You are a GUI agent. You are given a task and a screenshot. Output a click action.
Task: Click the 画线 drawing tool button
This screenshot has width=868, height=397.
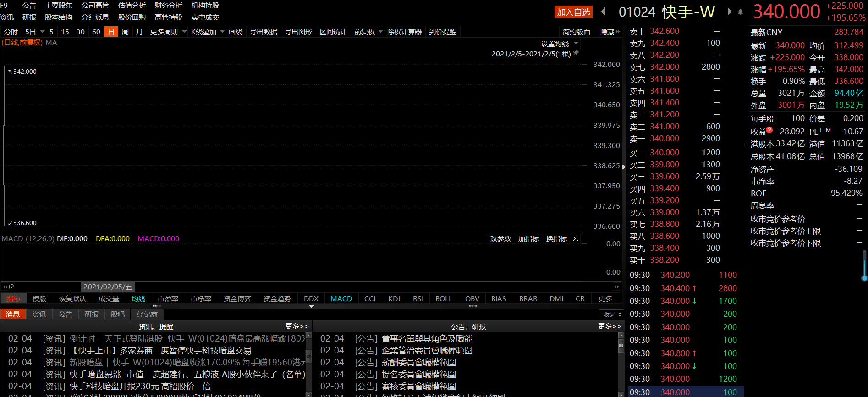click(x=236, y=32)
